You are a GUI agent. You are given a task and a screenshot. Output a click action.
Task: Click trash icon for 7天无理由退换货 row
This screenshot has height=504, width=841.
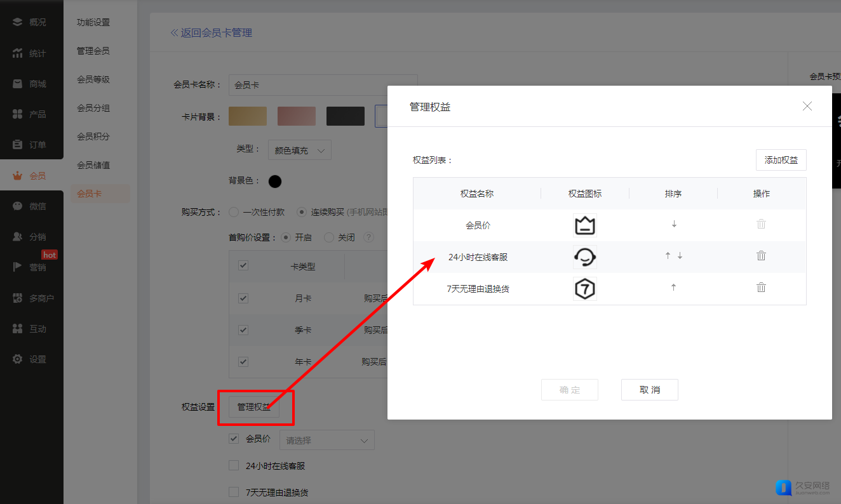[761, 288]
